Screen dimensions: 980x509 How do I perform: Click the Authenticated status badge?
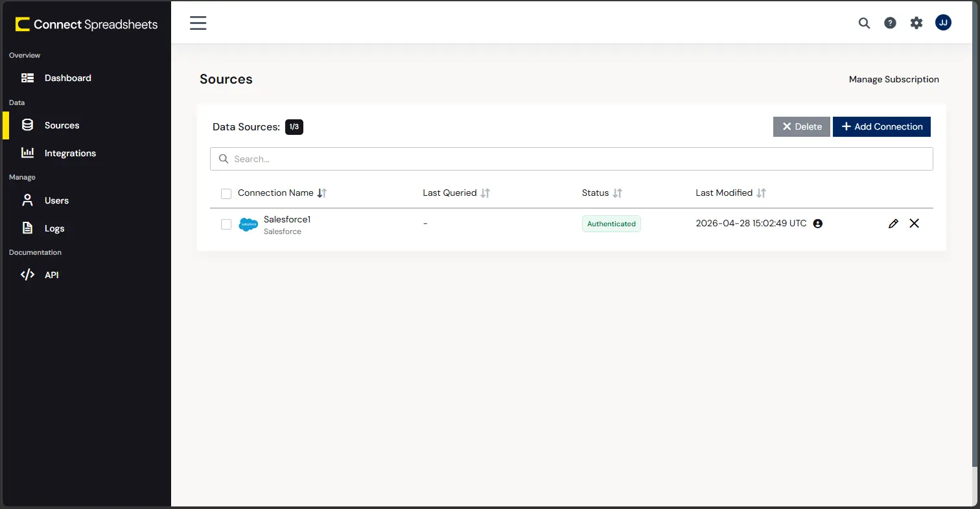click(611, 224)
